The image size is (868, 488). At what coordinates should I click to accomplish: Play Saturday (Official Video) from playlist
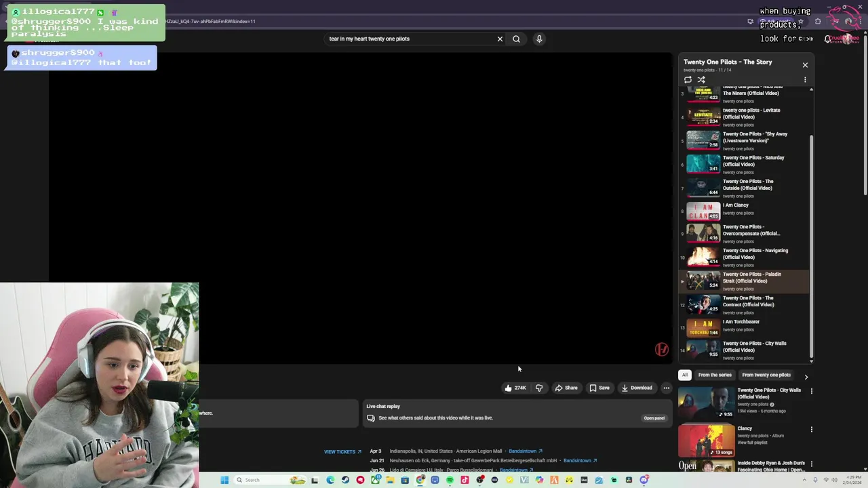(745, 164)
